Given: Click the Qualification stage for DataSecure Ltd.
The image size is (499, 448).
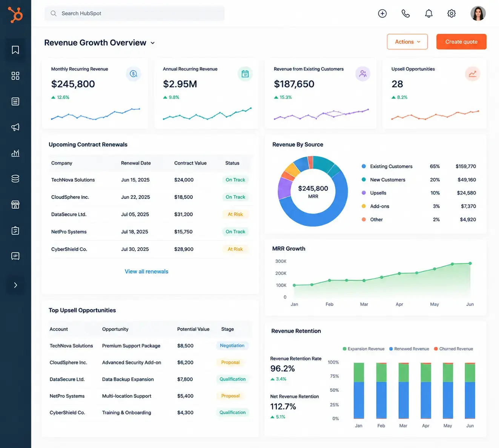Looking at the screenshot, I should click(x=233, y=379).
